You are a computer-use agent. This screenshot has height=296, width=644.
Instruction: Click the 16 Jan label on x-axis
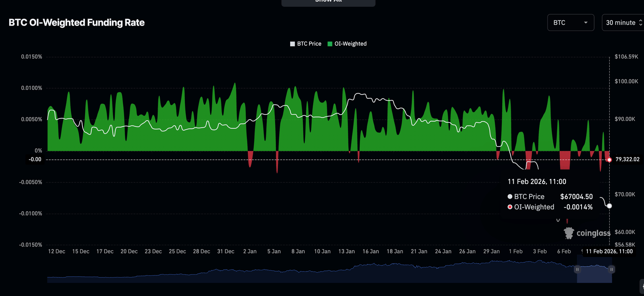pyautogui.click(x=371, y=251)
